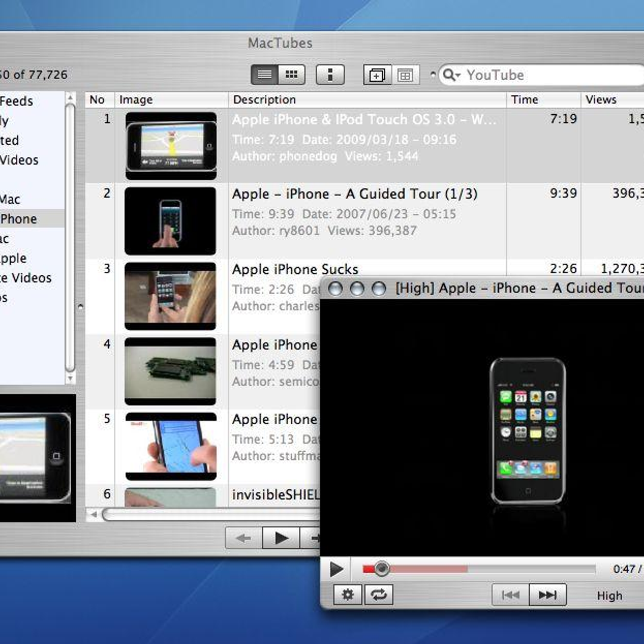Select the Feeds sidebar item

(32, 101)
